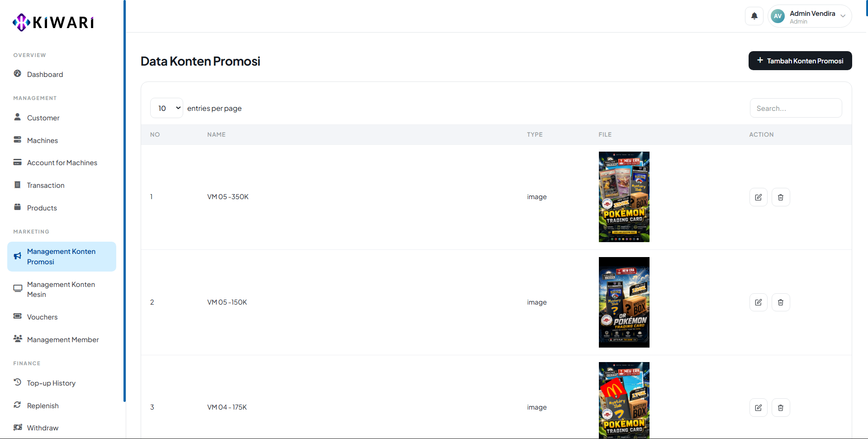Open the VM 04 - 175K promo image

pyautogui.click(x=624, y=401)
